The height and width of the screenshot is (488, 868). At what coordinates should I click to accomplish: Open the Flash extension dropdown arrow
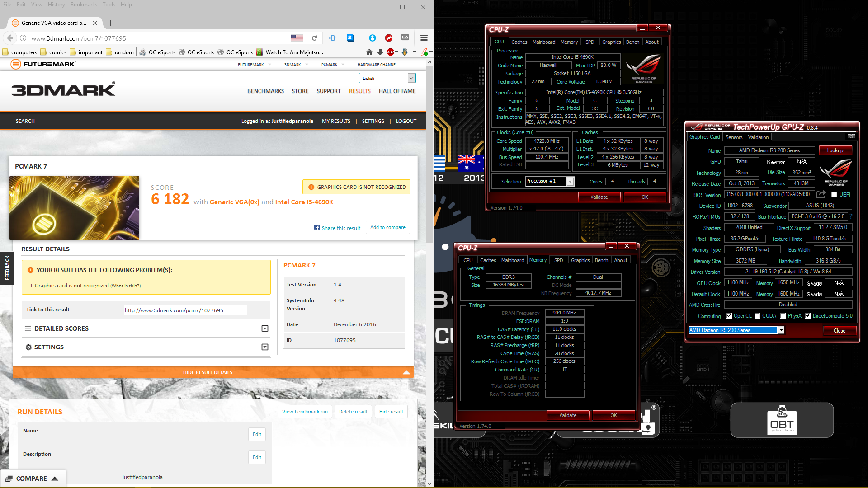[x=431, y=52]
